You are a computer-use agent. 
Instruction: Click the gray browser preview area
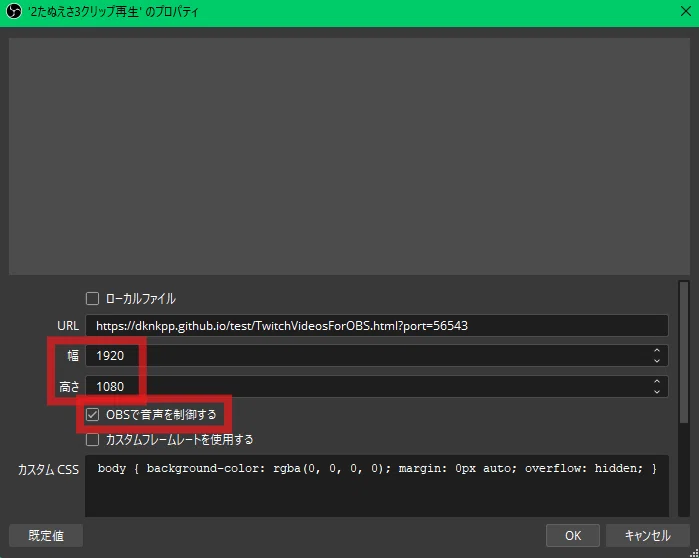click(350, 156)
